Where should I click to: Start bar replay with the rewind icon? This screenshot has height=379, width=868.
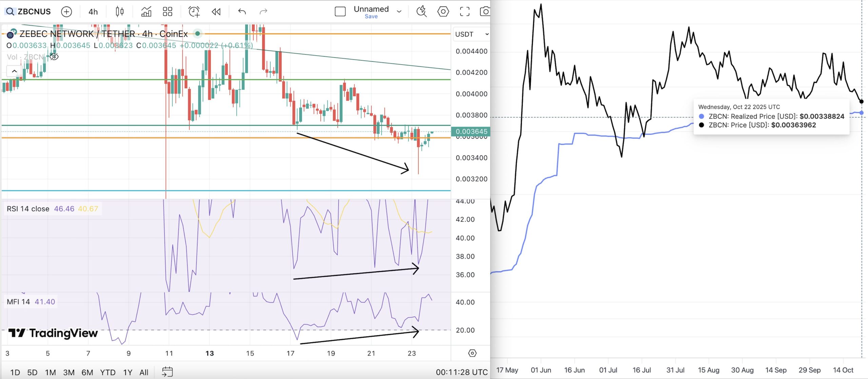point(216,12)
